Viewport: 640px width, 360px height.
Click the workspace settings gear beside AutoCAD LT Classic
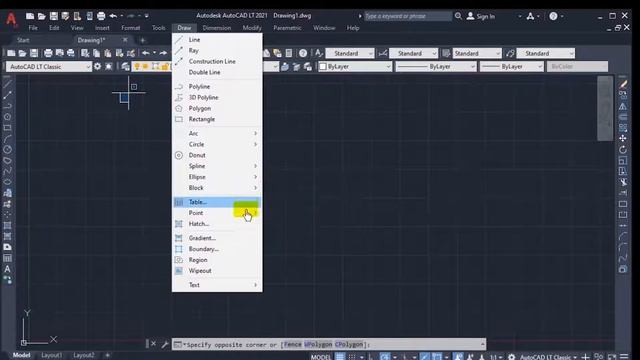click(x=98, y=66)
